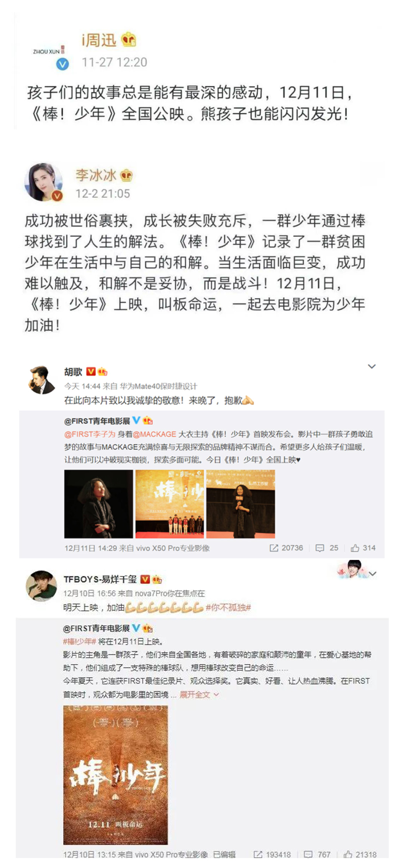403x868 pixels.
Task: Click the repost icon showing 20736
Action: click(274, 548)
